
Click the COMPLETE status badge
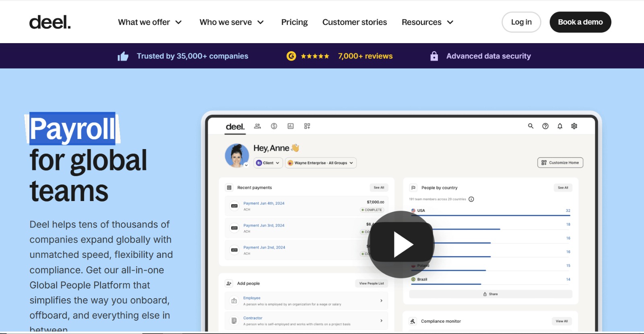click(x=372, y=210)
